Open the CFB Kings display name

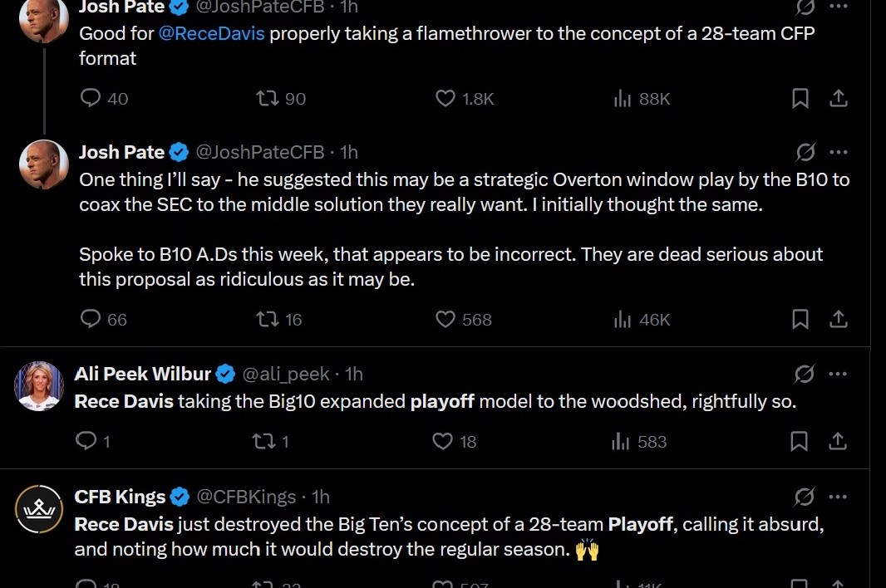pyautogui.click(x=121, y=497)
